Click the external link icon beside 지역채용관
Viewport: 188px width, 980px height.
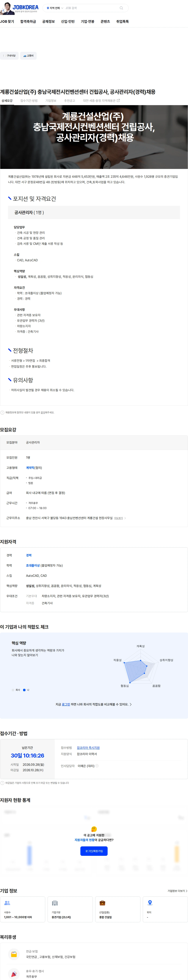pos(118,100)
